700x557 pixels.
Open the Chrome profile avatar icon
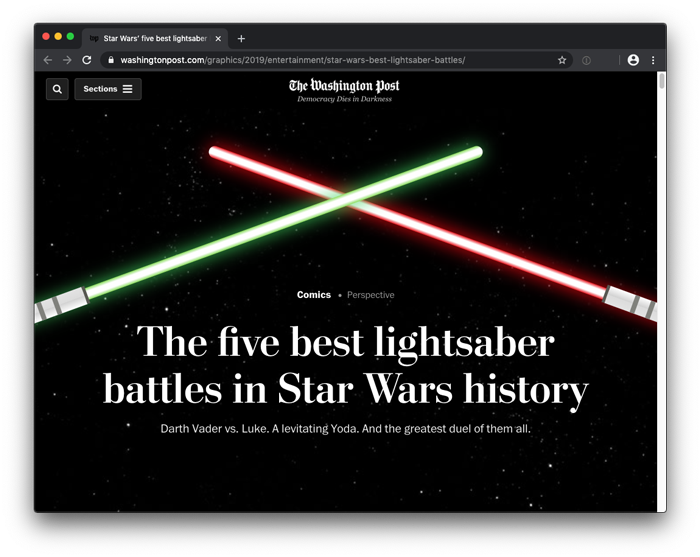point(633,60)
